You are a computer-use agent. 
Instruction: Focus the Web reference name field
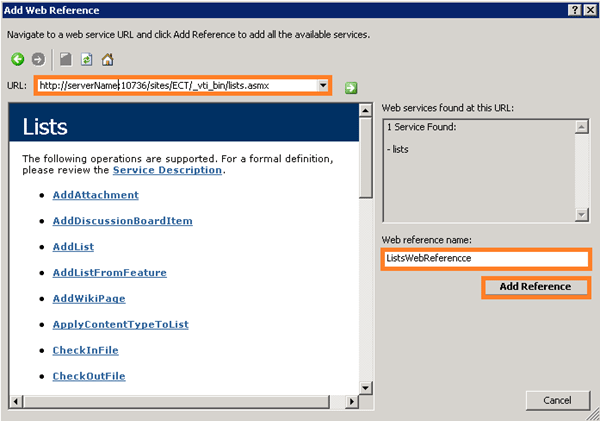pyautogui.click(x=486, y=257)
